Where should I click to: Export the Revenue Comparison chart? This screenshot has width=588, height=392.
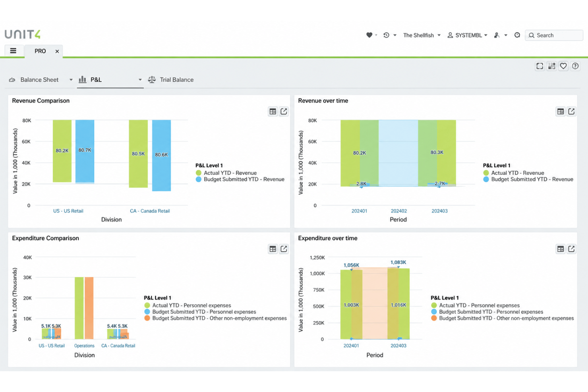click(x=284, y=112)
